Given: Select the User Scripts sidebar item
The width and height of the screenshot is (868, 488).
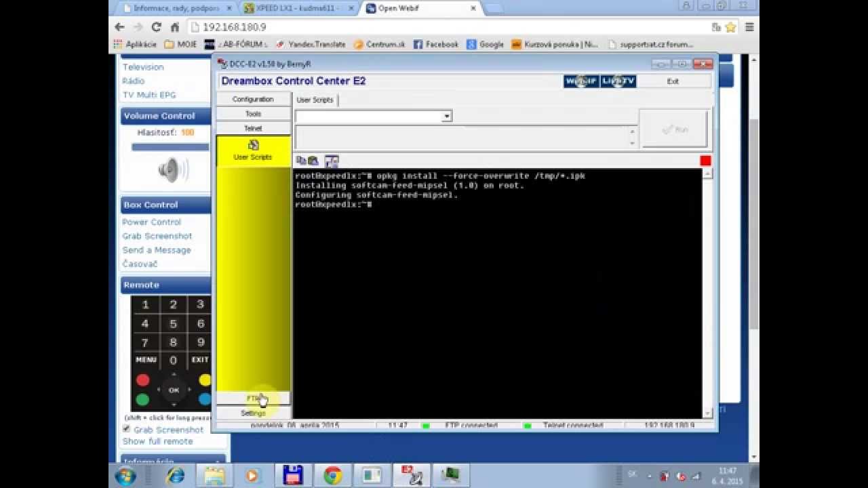Looking at the screenshot, I should 253,150.
